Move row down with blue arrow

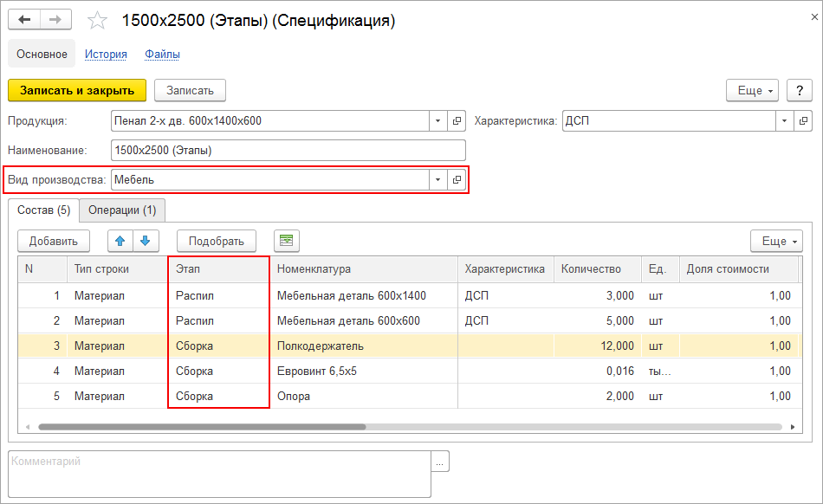click(145, 241)
